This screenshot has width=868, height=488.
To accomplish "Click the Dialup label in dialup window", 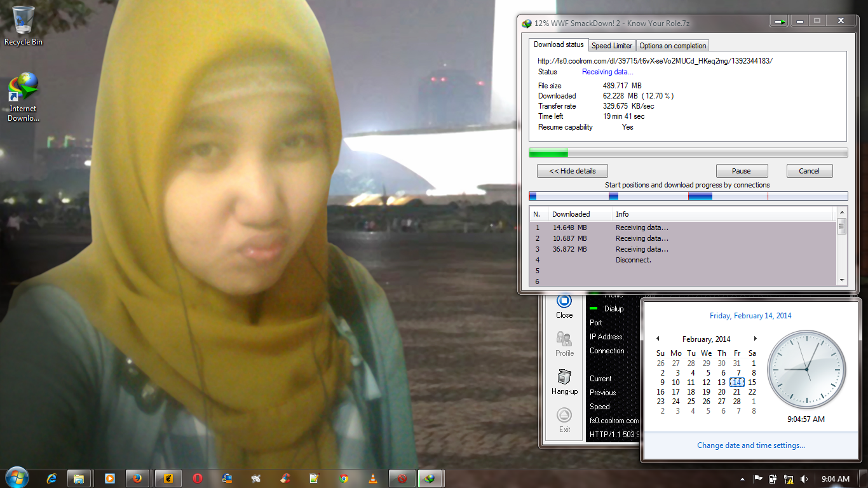I will click(x=614, y=309).
